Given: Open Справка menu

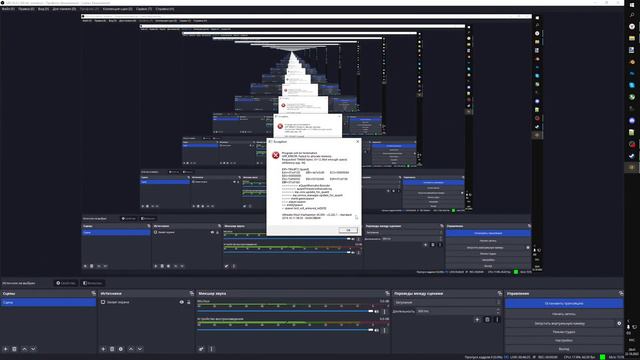Looking at the screenshot, I should point(164,9).
